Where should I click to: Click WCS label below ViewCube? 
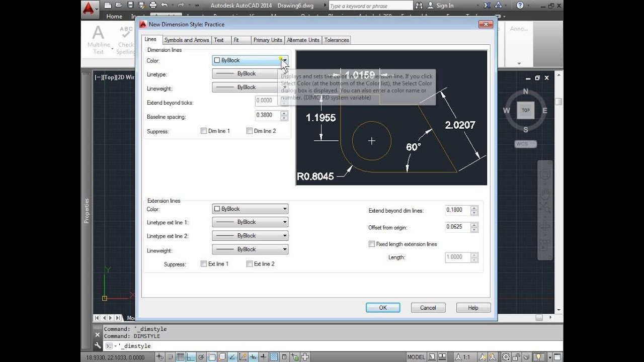pyautogui.click(x=526, y=144)
